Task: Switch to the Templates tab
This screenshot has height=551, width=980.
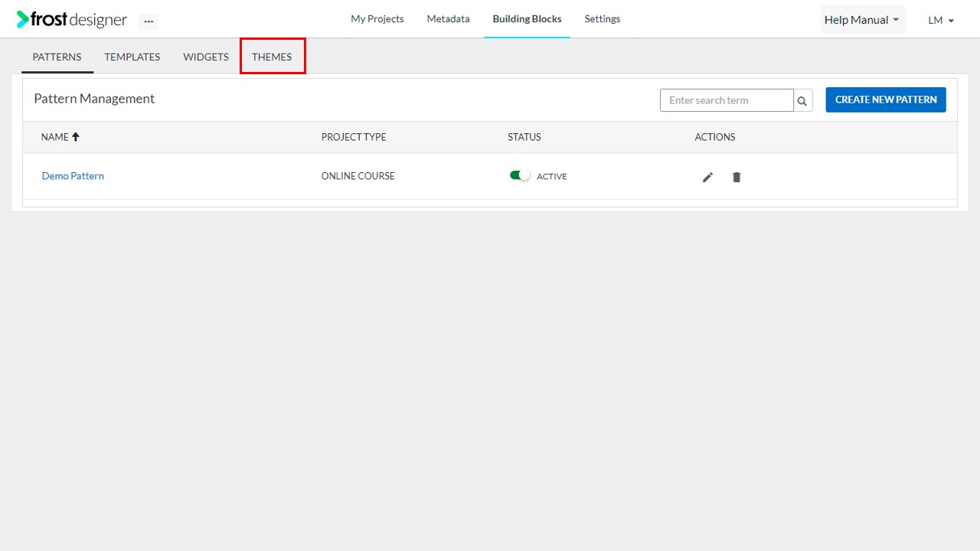Action: tap(132, 57)
